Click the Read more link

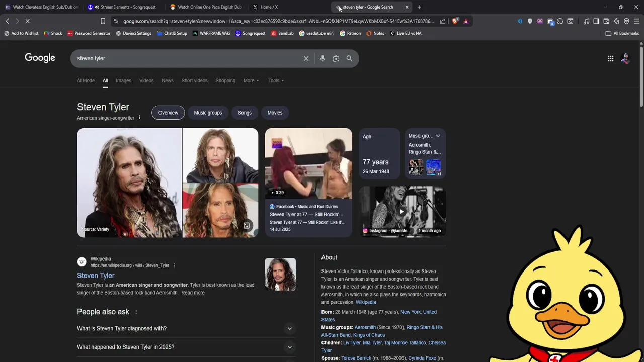(193, 293)
